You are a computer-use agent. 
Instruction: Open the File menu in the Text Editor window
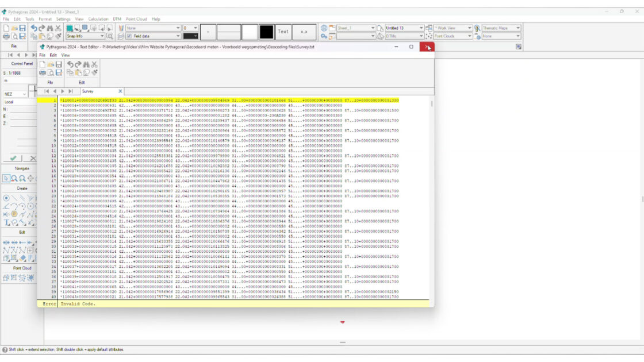pyautogui.click(x=43, y=55)
